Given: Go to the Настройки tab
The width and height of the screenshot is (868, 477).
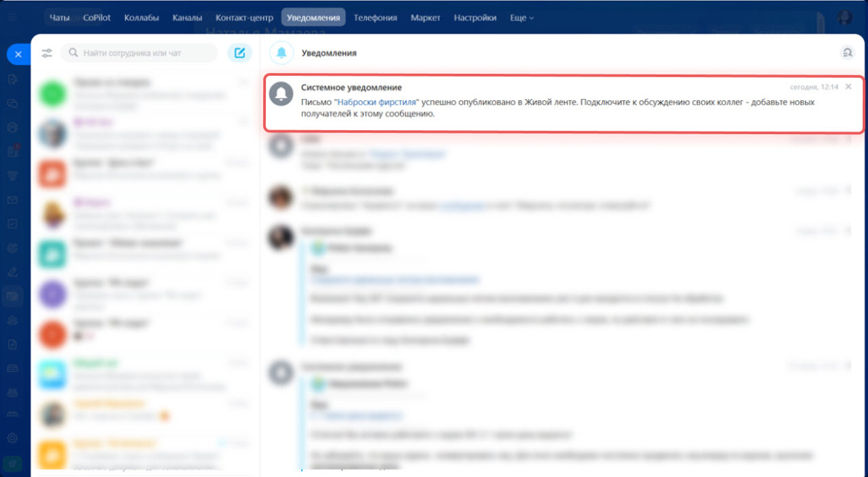Looking at the screenshot, I should pos(475,18).
